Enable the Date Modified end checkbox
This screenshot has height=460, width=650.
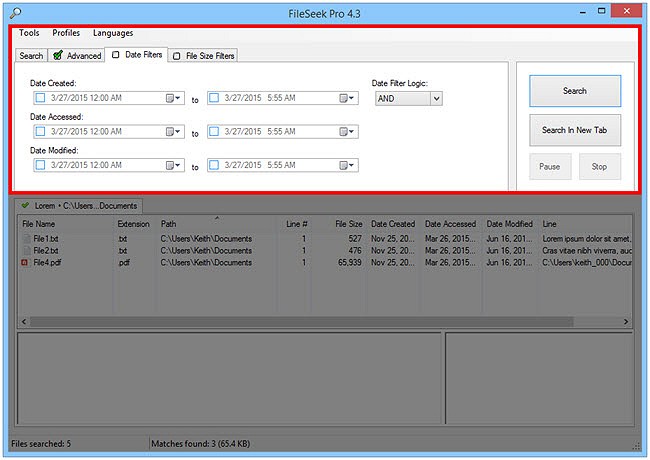[214, 165]
